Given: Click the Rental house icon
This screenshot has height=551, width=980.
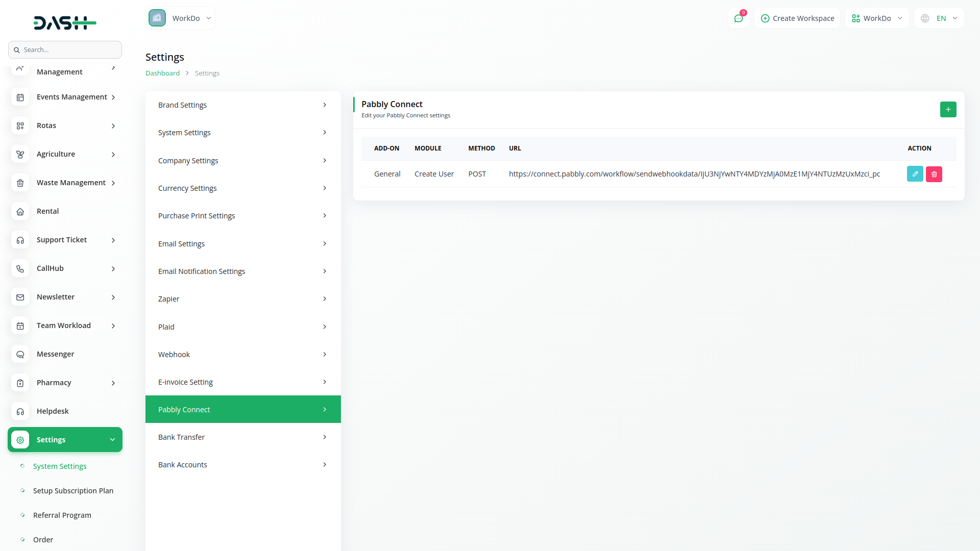Looking at the screenshot, I should [x=20, y=211].
